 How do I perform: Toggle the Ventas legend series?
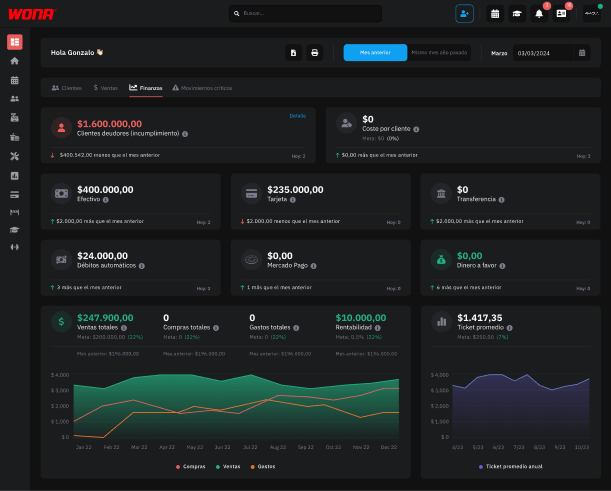228,466
